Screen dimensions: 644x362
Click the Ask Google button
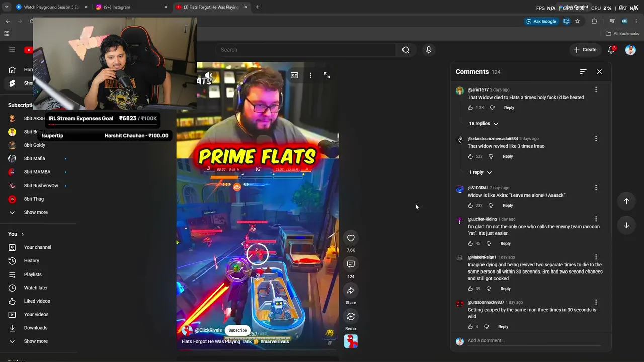[541, 21]
